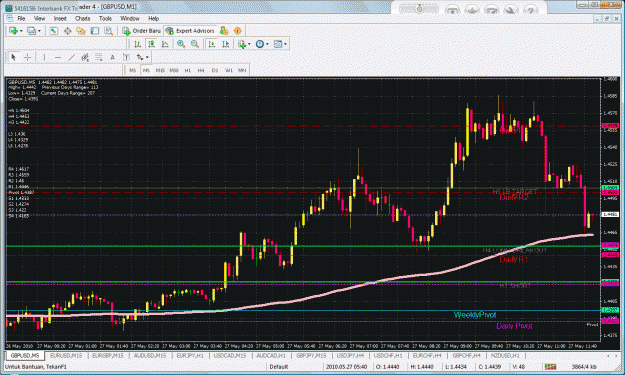
Task: Toggle the Terminal panel icon
Action: point(94,31)
